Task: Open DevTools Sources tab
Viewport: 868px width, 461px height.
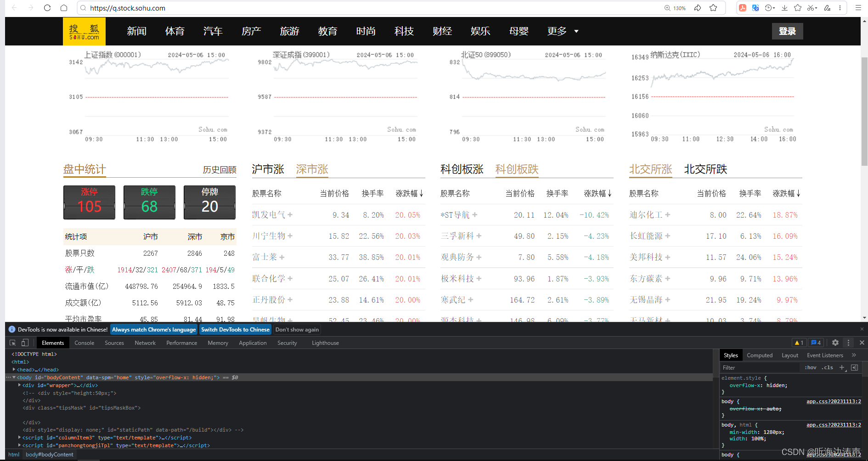Action: tap(114, 343)
